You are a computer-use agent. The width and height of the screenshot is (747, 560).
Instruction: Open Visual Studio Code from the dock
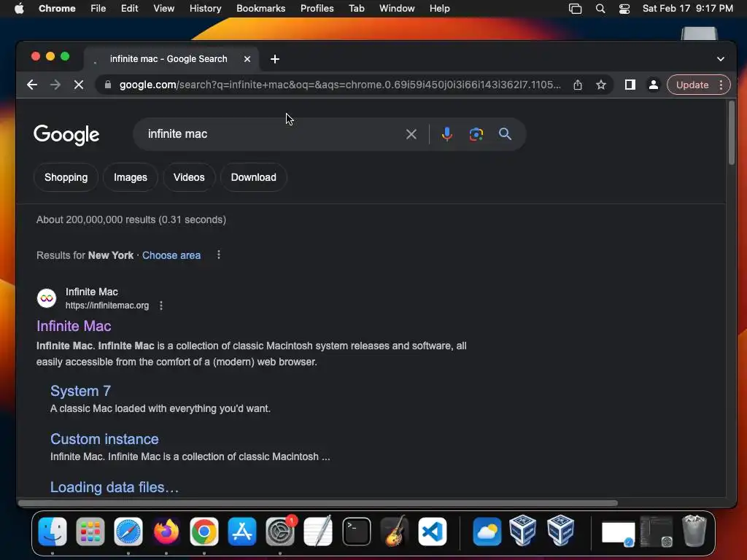click(x=433, y=531)
